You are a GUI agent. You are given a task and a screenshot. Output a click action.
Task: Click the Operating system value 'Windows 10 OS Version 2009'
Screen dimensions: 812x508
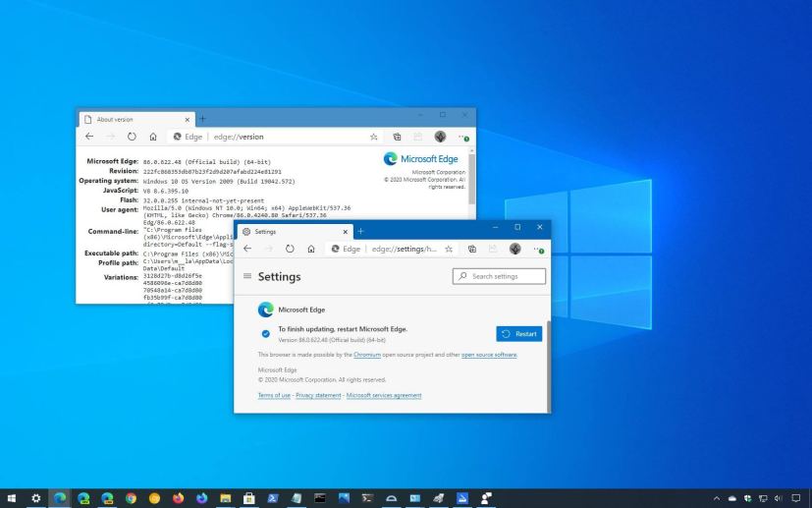tap(219, 182)
